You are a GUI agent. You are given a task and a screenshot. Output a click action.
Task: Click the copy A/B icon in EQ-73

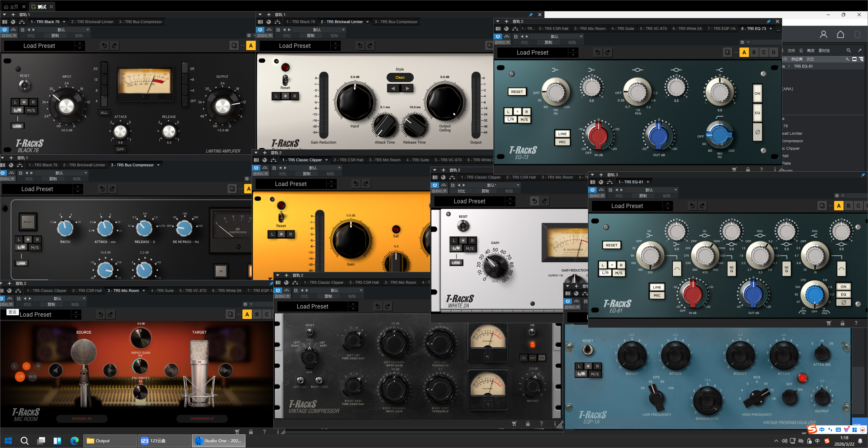[x=727, y=53]
